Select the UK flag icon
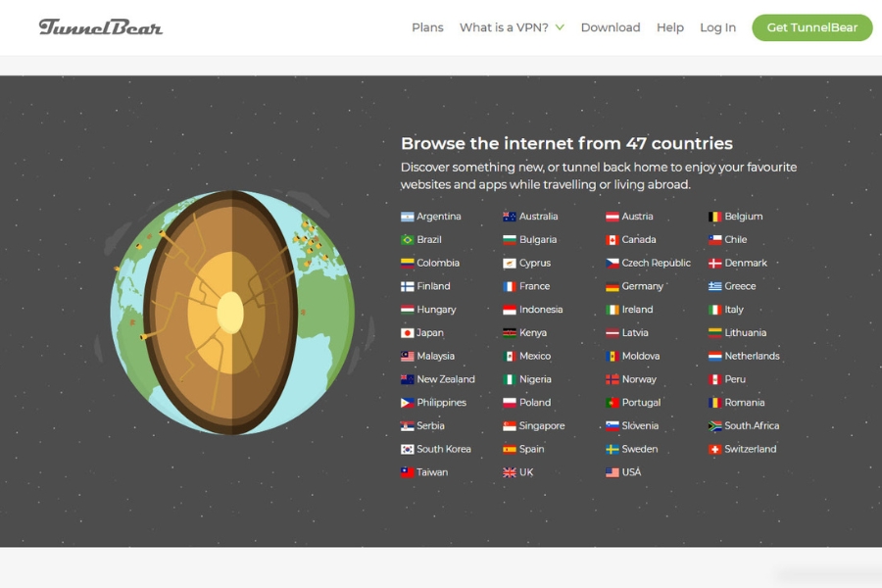This screenshot has height=588, width=882. 508,471
